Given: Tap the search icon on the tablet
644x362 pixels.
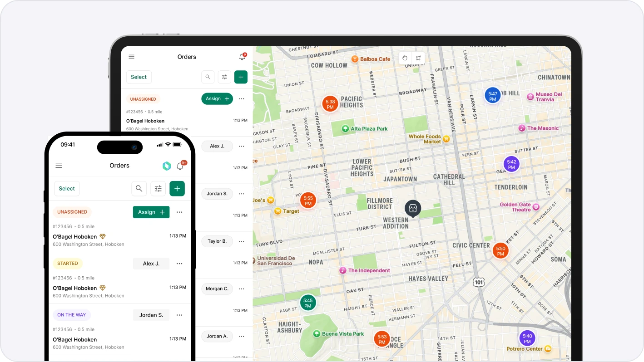Looking at the screenshot, I should [208, 77].
